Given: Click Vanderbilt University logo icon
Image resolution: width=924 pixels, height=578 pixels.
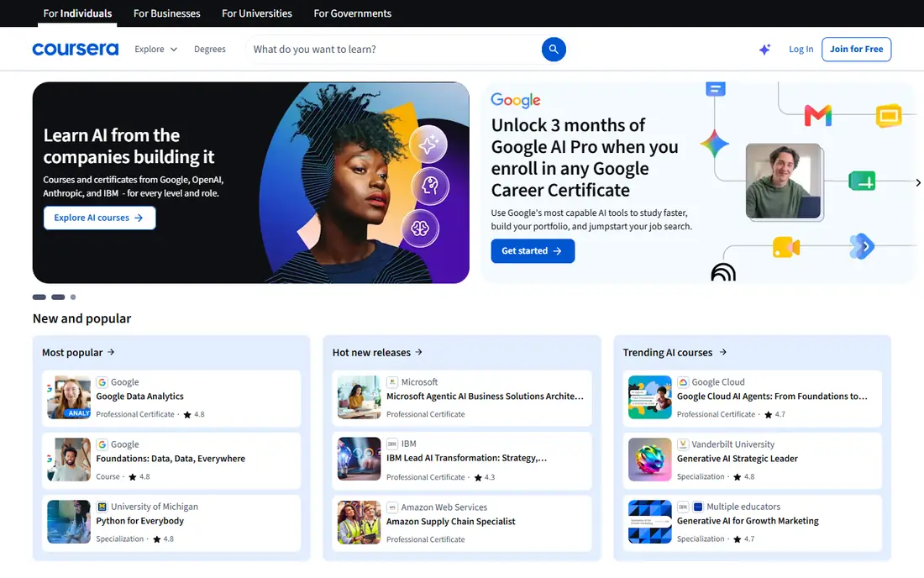Looking at the screenshot, I should tap(682, 444).
